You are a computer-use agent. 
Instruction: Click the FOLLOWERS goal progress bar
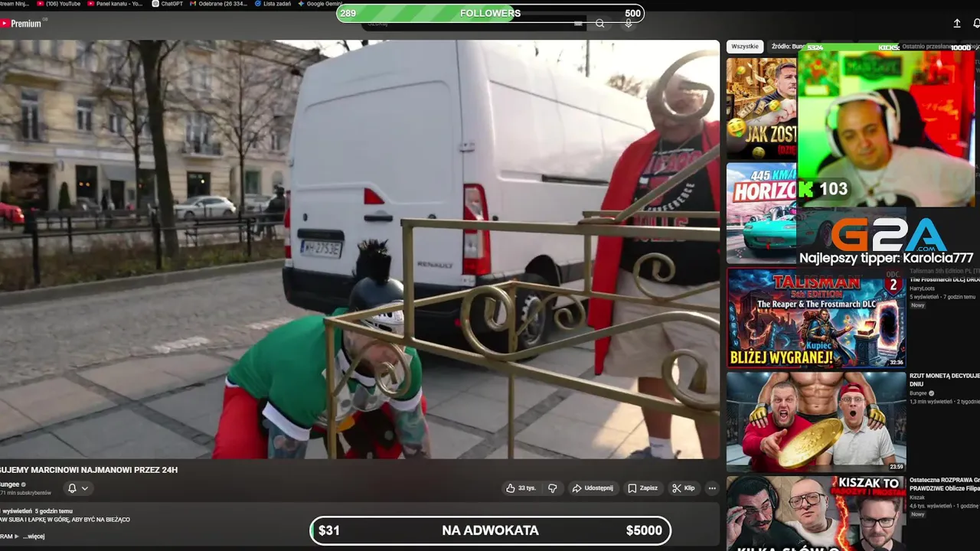point(490,13)
